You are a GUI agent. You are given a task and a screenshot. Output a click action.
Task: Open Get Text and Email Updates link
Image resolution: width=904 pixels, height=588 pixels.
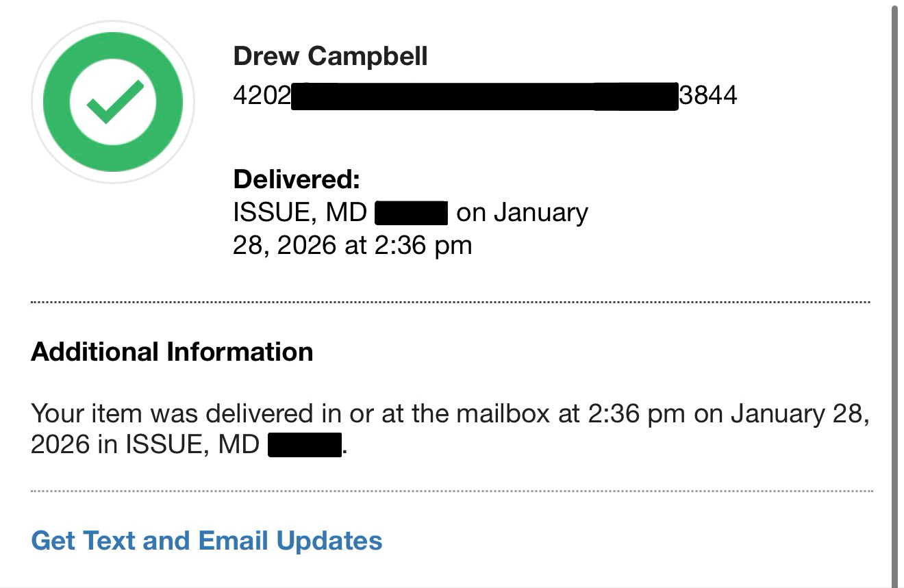(207, 541)
